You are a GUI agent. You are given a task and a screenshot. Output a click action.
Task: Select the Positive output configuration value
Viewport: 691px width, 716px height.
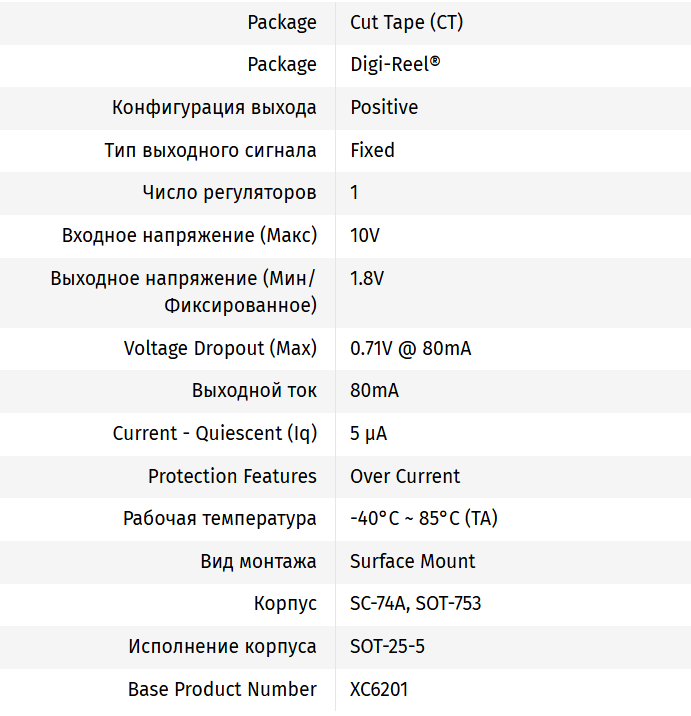(384, 108)
